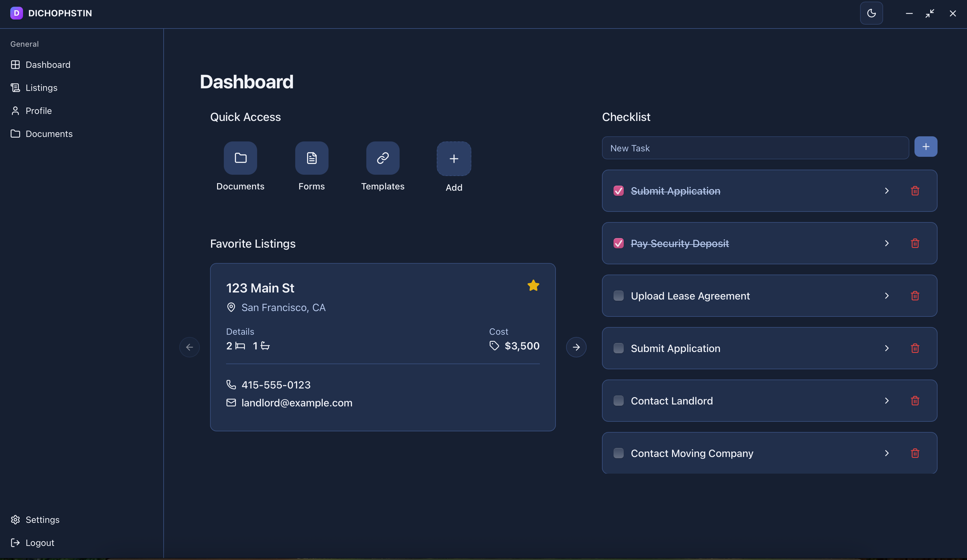Expand Contact Moving Company details chevron
This screenshot has height=560, width=967.
pos(886,453)
